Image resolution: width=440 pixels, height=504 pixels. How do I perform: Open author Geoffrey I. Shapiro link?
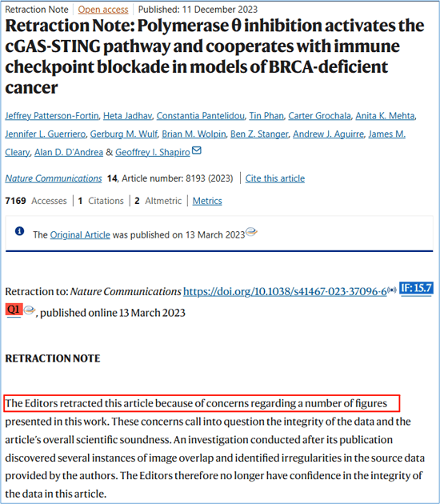coord(153,152)
